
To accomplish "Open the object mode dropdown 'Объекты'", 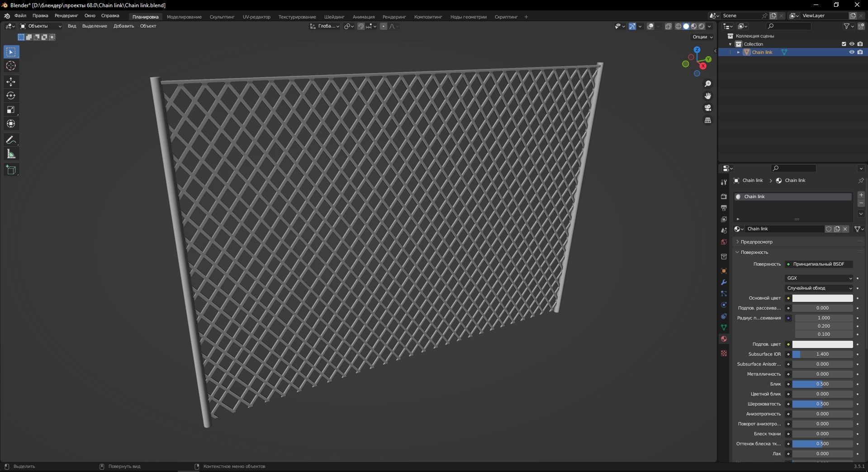I will pos(41,26).
